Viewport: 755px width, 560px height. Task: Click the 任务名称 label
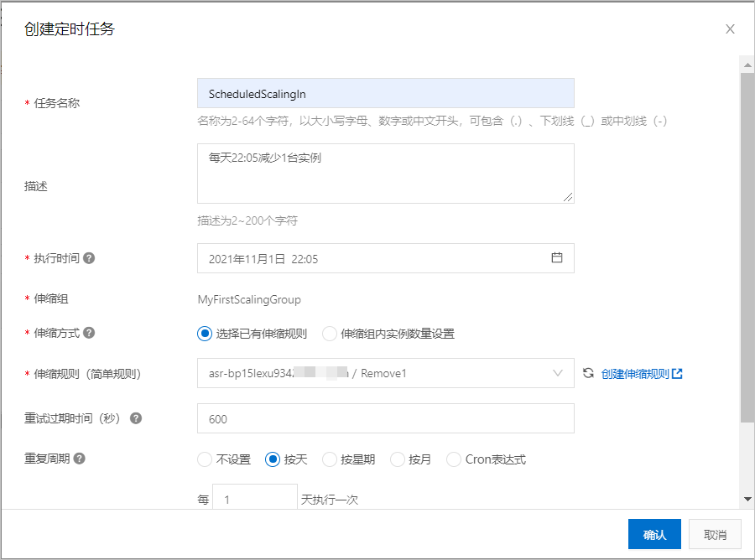coord(57,103)
